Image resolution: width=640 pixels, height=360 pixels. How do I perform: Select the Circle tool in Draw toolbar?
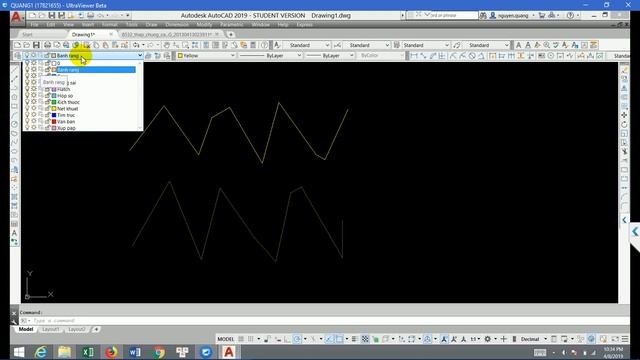(15, 124)
